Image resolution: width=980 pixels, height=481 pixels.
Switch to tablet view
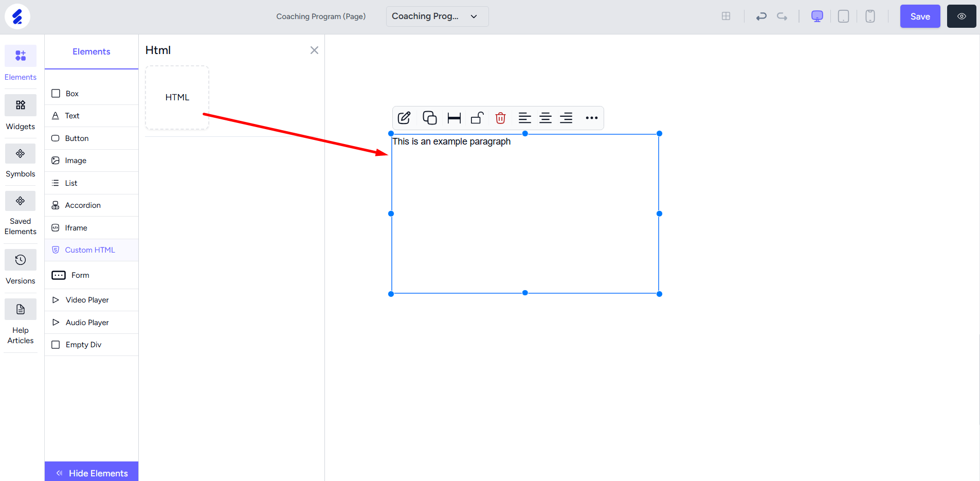844,16
